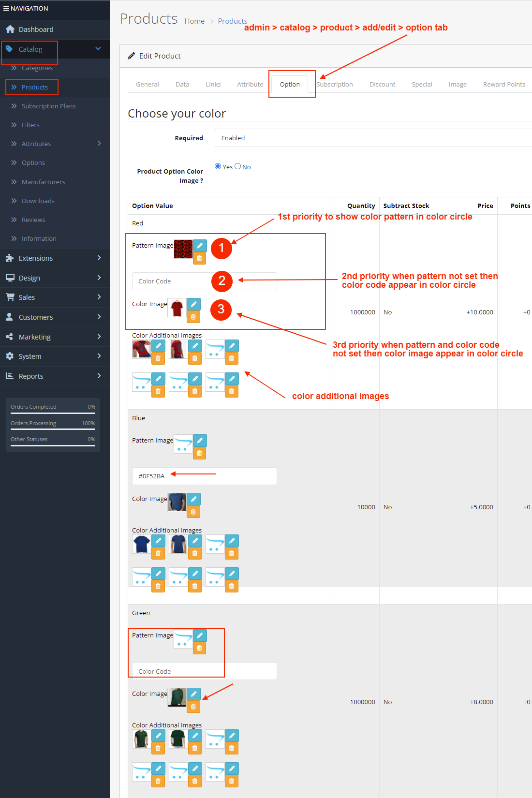The image size is (532, 798).
Task: Click edit pencil for Red Pattern Image
Action: pyautogui.click(x=200, y=246)
